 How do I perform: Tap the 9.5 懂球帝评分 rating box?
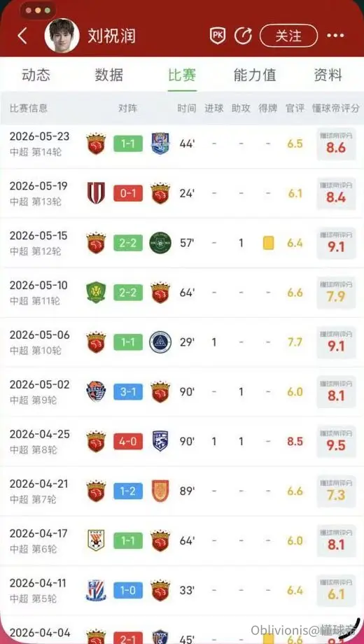[x=336, y=441]
